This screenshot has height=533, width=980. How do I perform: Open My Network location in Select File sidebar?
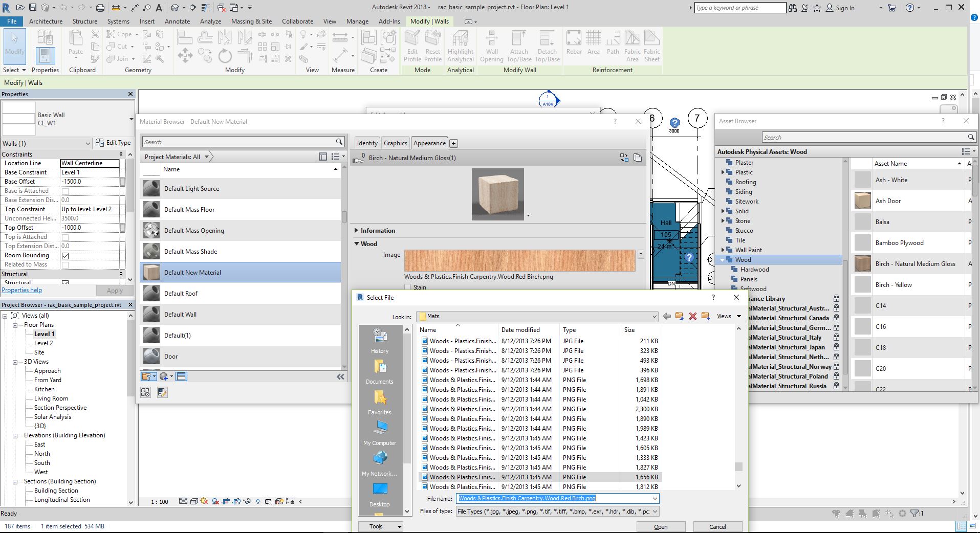(380, 464)
